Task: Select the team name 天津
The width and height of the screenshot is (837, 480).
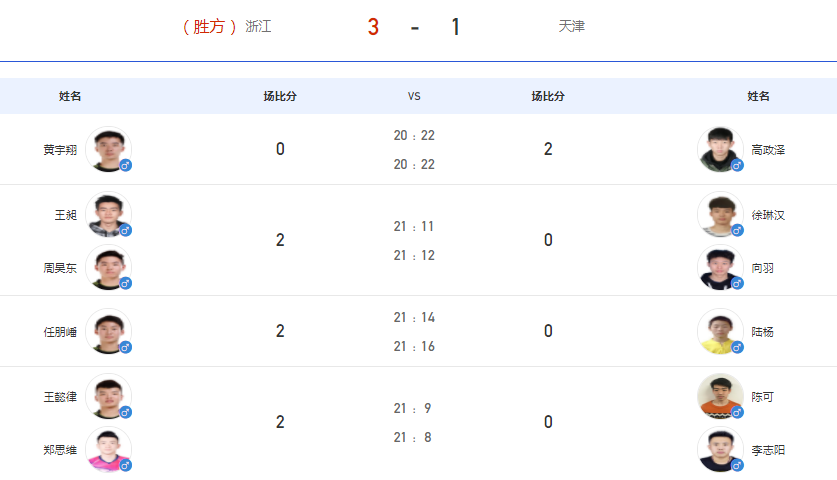Action: click(572, 26)
